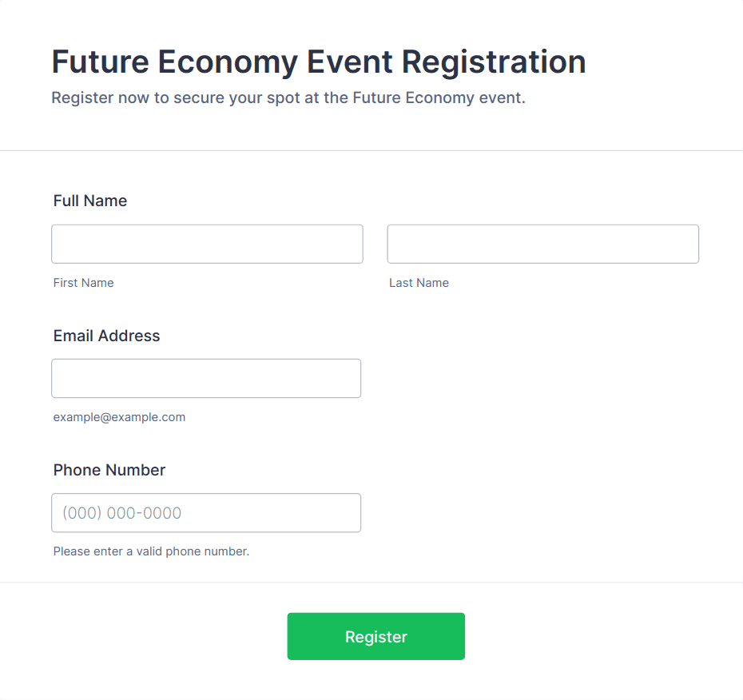Click the 'Register now to secure' subtitle start
This screenshot has height=700, width=743.
[x=122, y=98]
